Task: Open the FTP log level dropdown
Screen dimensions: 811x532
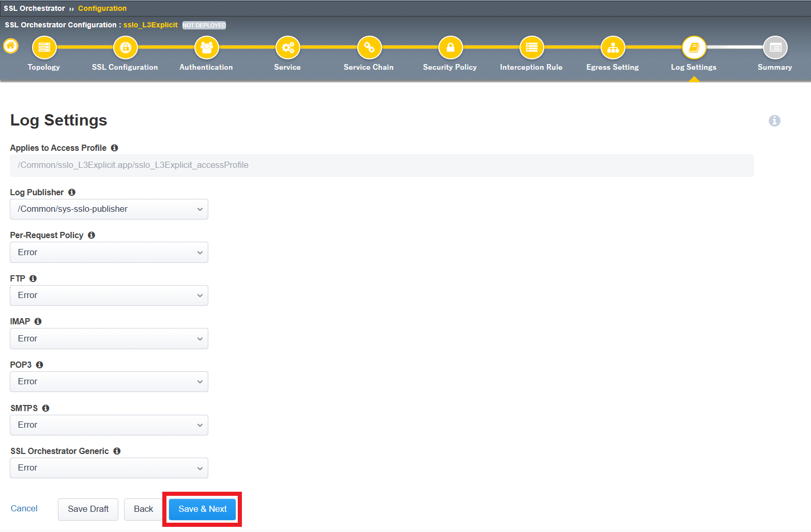Action: (109, 295)
